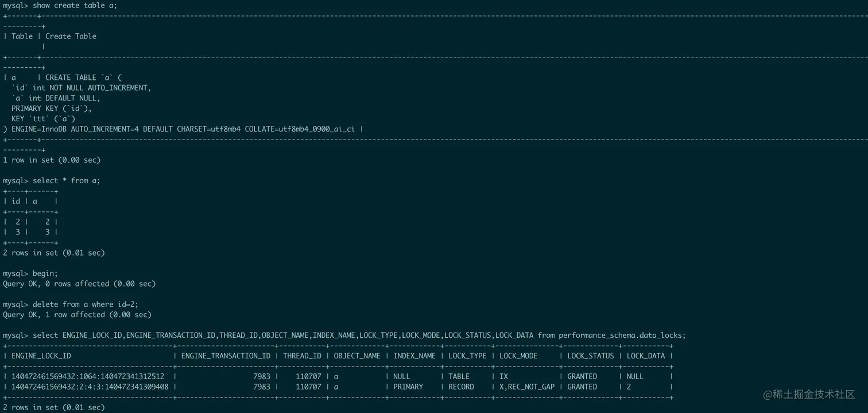Select the 'delete from a where id=2;' command
This screenshot has width=868, height=413.
tap(86, 304)
